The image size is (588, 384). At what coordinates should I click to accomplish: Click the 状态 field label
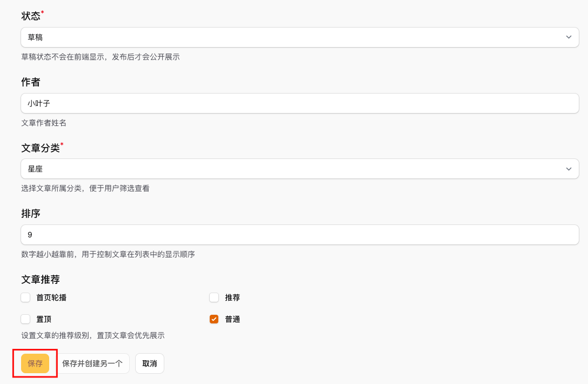pos(31,16)
